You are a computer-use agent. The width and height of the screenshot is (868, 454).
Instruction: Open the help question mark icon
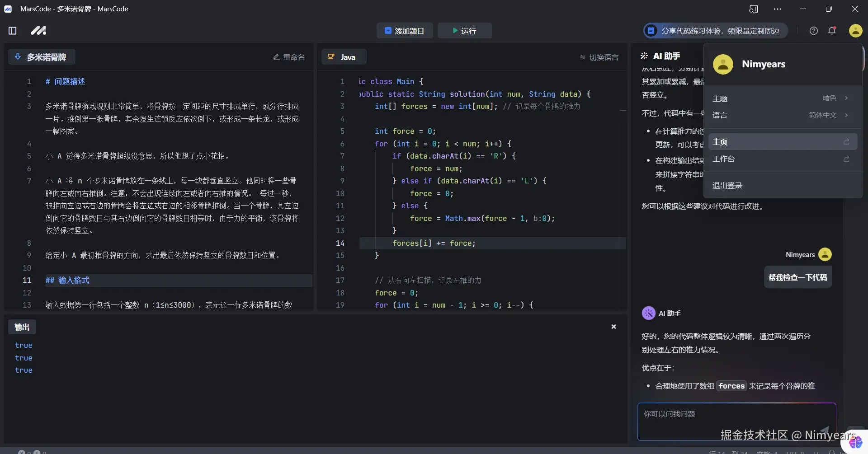813,31
